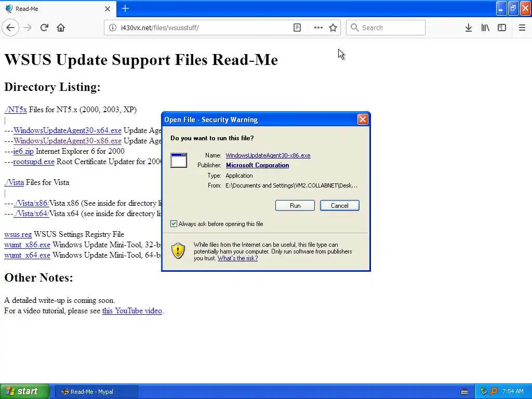The height and width of the screenshot is (399, 532).
Task: Click Read-Me - Mypal taskbar button
Action: 96,392
